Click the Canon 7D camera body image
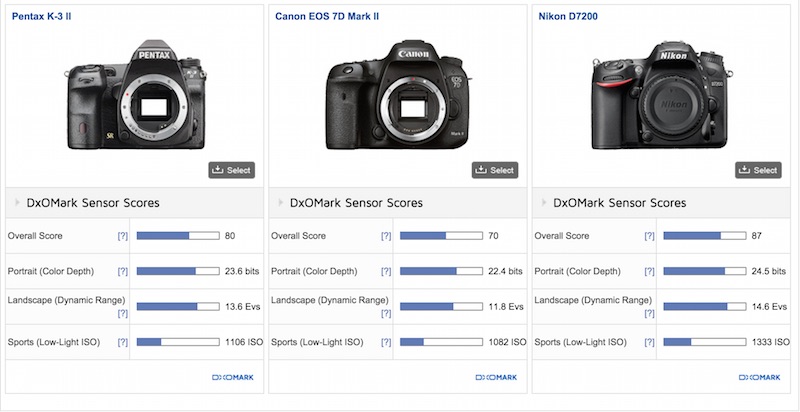 pyautogui.click(x=399, y=94)
